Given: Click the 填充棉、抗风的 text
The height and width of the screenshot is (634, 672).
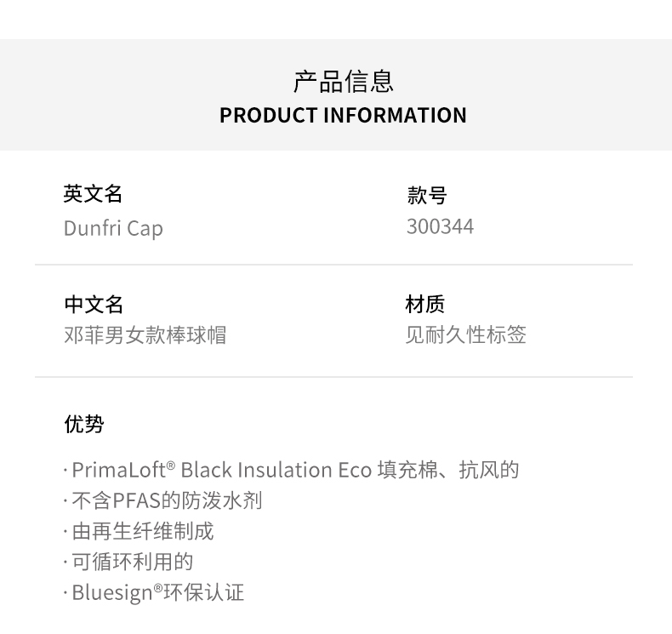Looking at the screenshot, I should click(448, 470).
